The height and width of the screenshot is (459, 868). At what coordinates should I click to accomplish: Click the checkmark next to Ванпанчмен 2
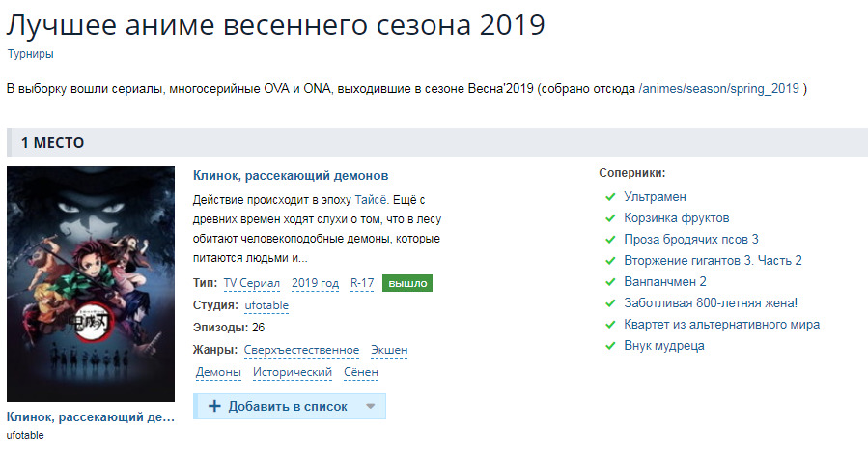click(610, 282)
